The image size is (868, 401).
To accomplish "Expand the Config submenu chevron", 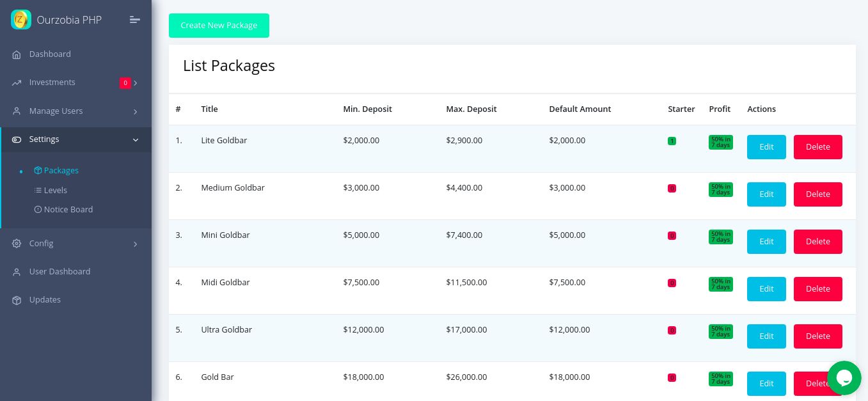I will pos(136,244).
